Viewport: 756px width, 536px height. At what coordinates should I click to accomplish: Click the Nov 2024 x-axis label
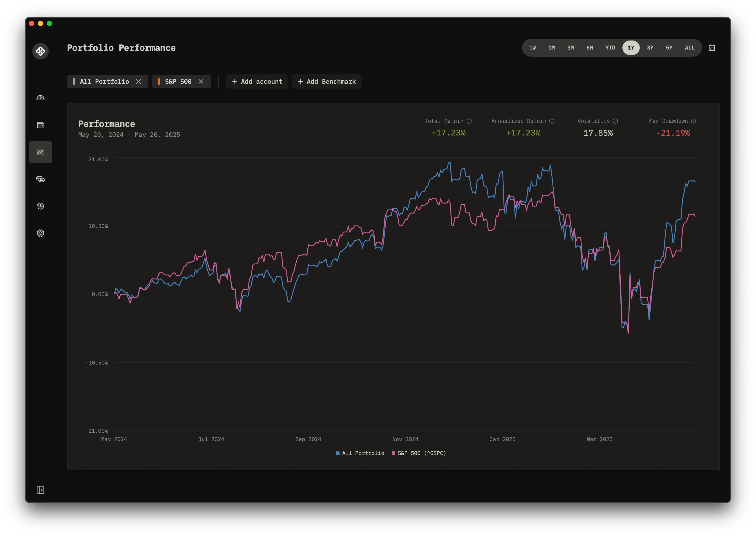[405, 439]
